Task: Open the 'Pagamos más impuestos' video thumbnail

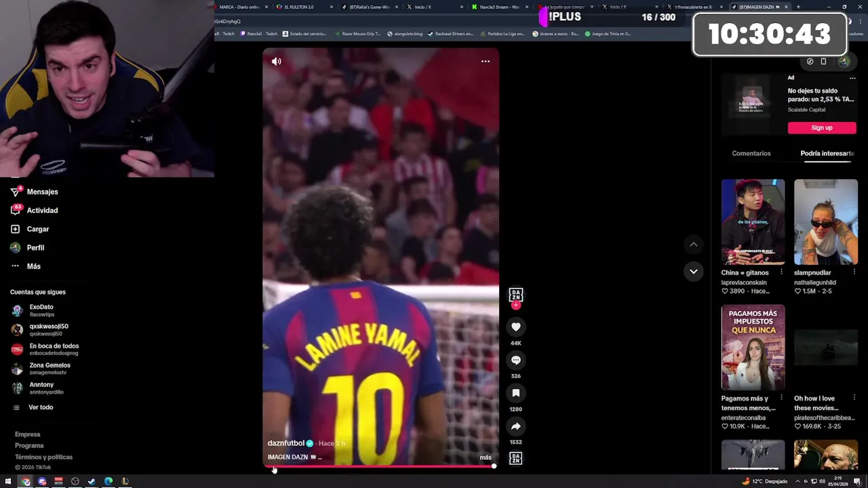Action: tap(753, 347)
